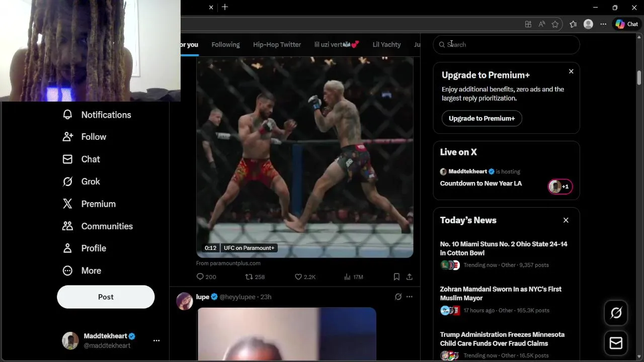Open paramountplus.com source link
Viewport: 644px width, 362px height.
tap(228, 263)
